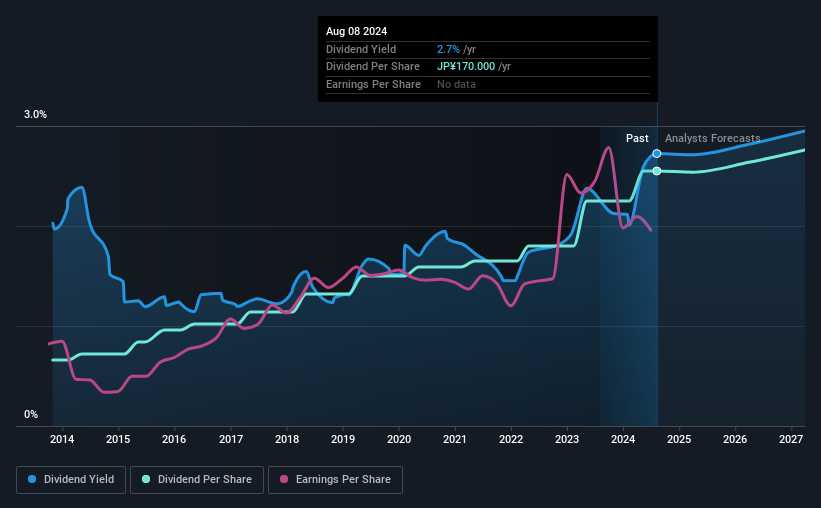The width and height of the screenshot is (821, 508).
Task: Select the 2023 x-axis label
Action: (567, 439)
